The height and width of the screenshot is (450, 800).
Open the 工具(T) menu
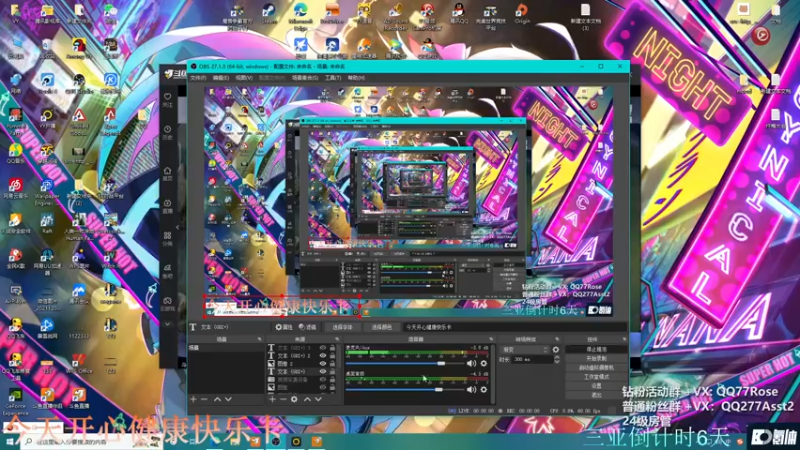click(333, 78)
